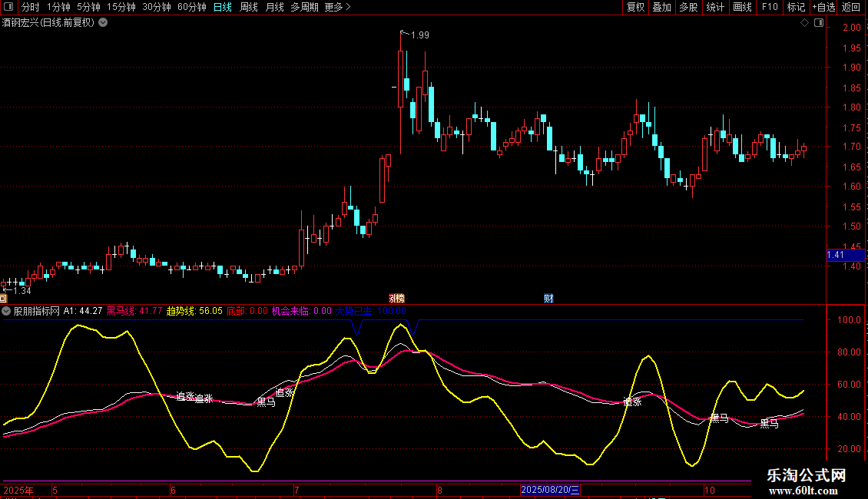
Task: Expand the 更多 periods menu
Action: tap(337, 8)
